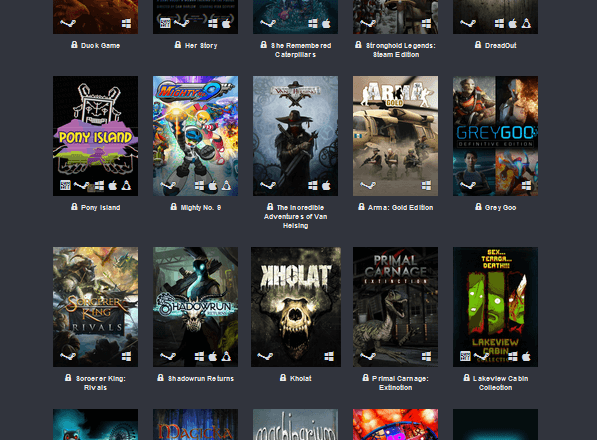
Task: Click the DreadOut title link
Action: tap(501, 46)
